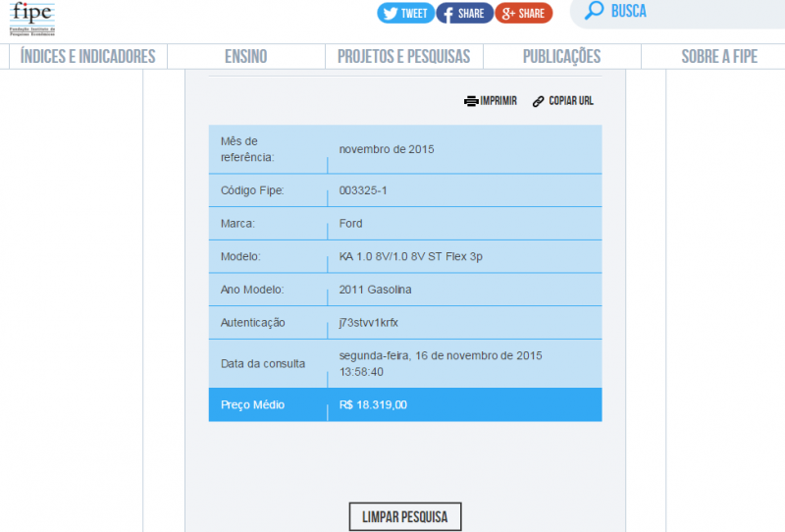Click the magnifying glass search icon

pyautogui.click(x=594, y=12)
